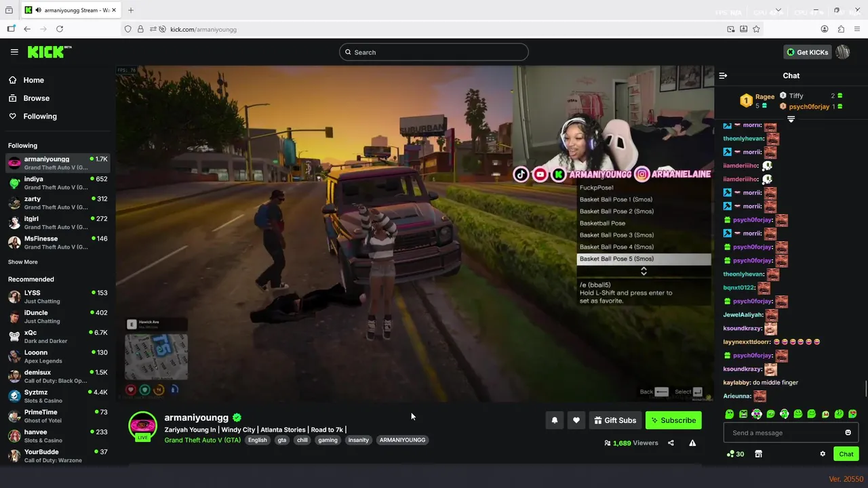Open the Home page icon
This screenshot has height=488, width=868.
pyautogui.click(x=13, y=80)
